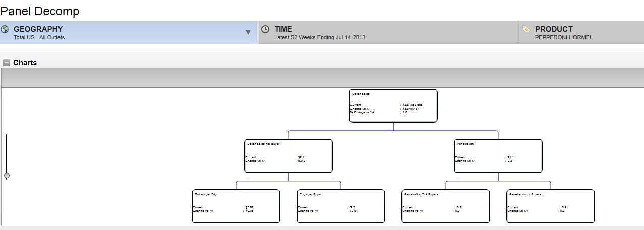Select the TIME filter heading
The height and width of the screenshot is (230, 644).
[x=283, y=29]
